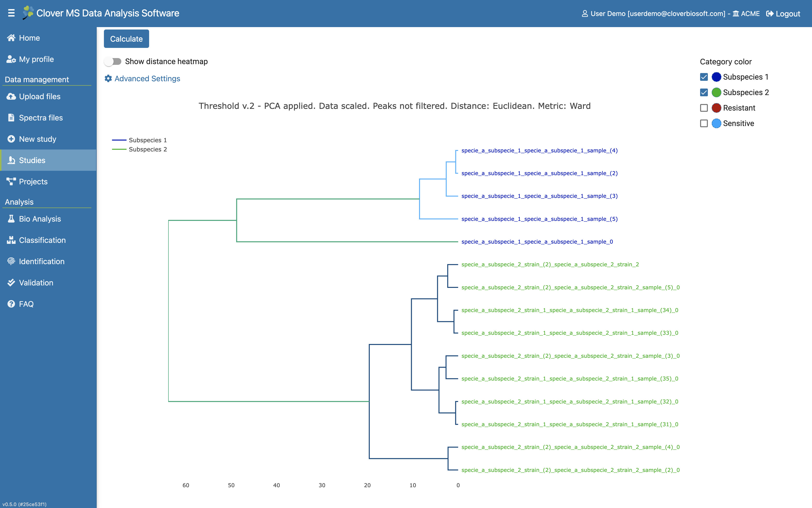Click the Classification boxes icon

pyautogui.click(x=11, y=240)
